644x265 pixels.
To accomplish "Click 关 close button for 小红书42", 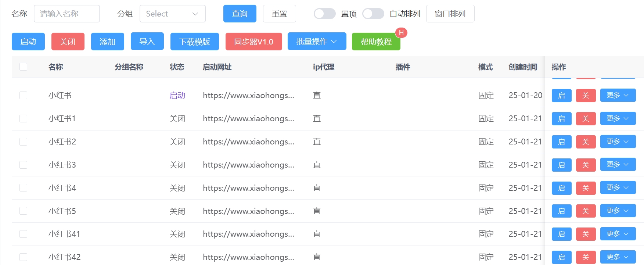I will click(586, 257).
